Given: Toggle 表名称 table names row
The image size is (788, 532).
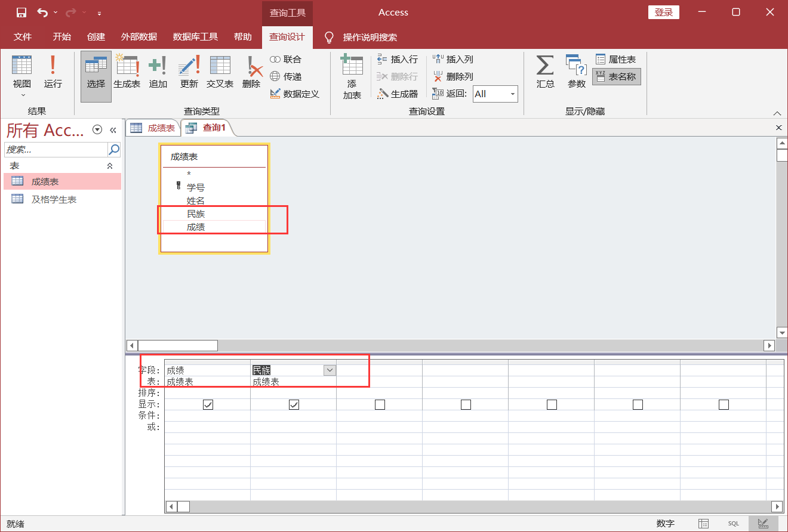Looking at the screenshot, I should click(617, 77).
